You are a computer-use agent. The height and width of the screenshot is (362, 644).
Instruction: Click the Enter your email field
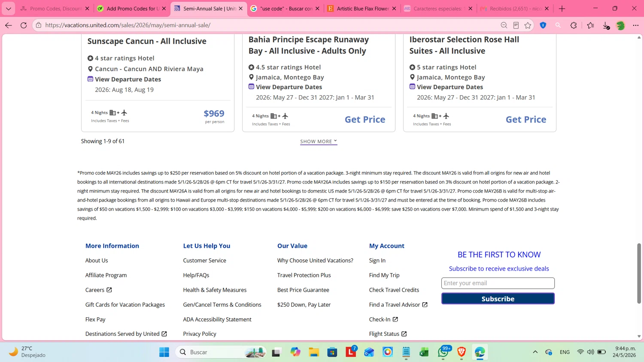(498, 283)
